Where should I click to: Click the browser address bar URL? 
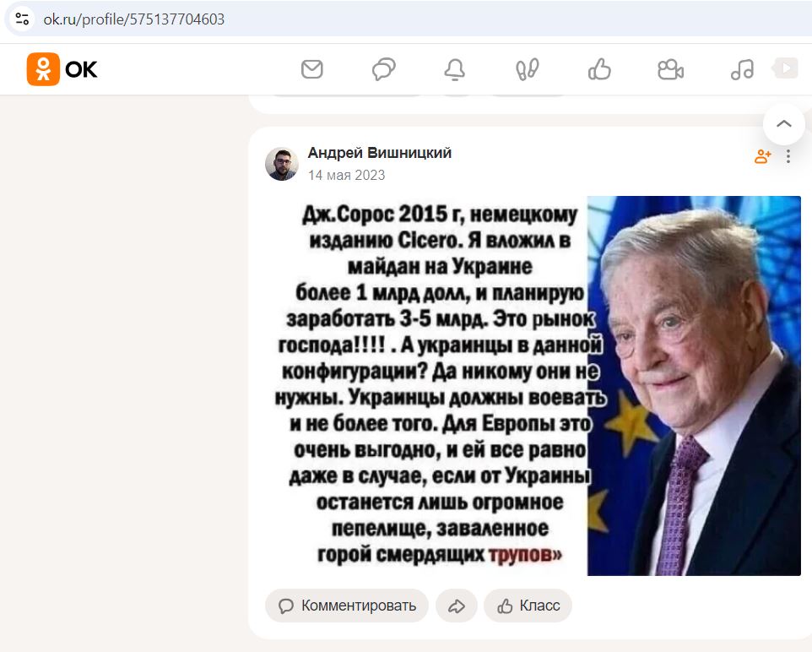[133, 19]
